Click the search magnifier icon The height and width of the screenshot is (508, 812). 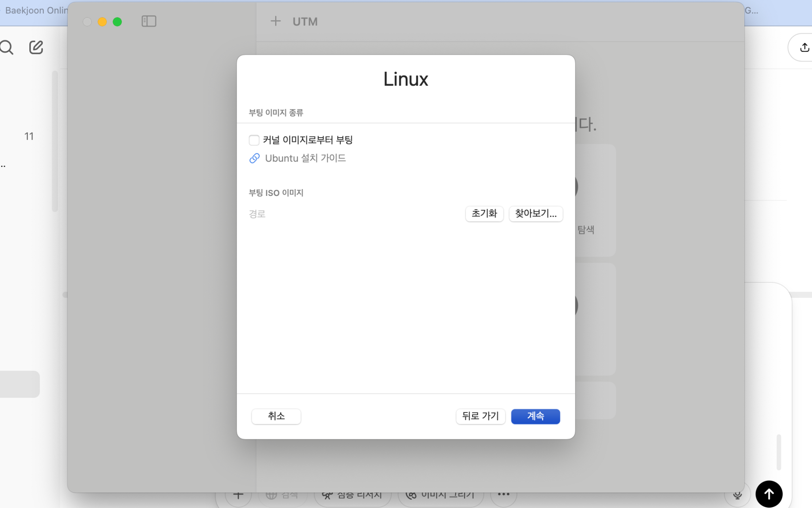7,48
